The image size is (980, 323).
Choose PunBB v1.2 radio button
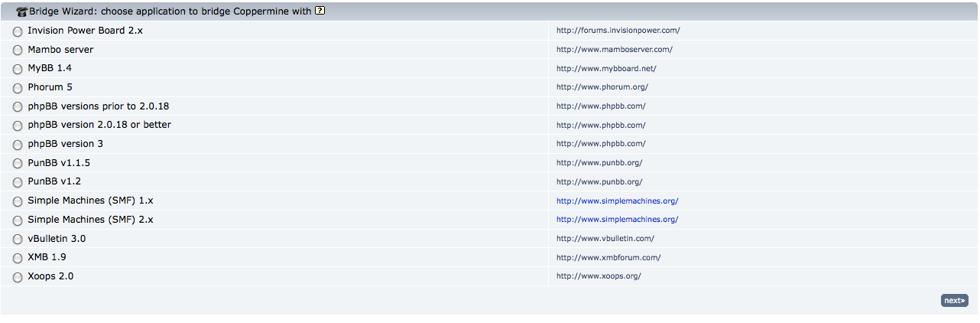[18, 182]
